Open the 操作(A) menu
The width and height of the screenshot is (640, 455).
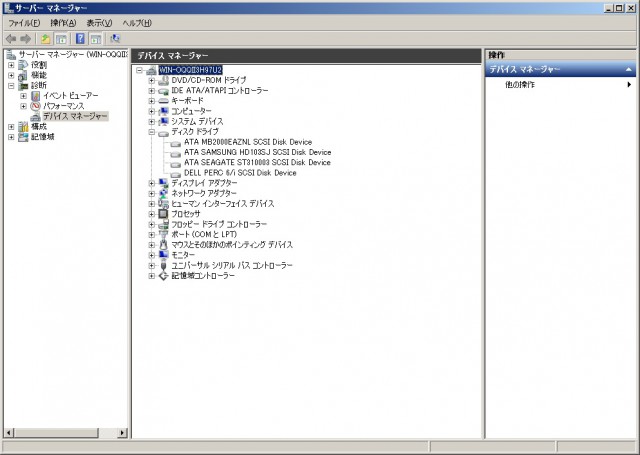pos(62,22)
